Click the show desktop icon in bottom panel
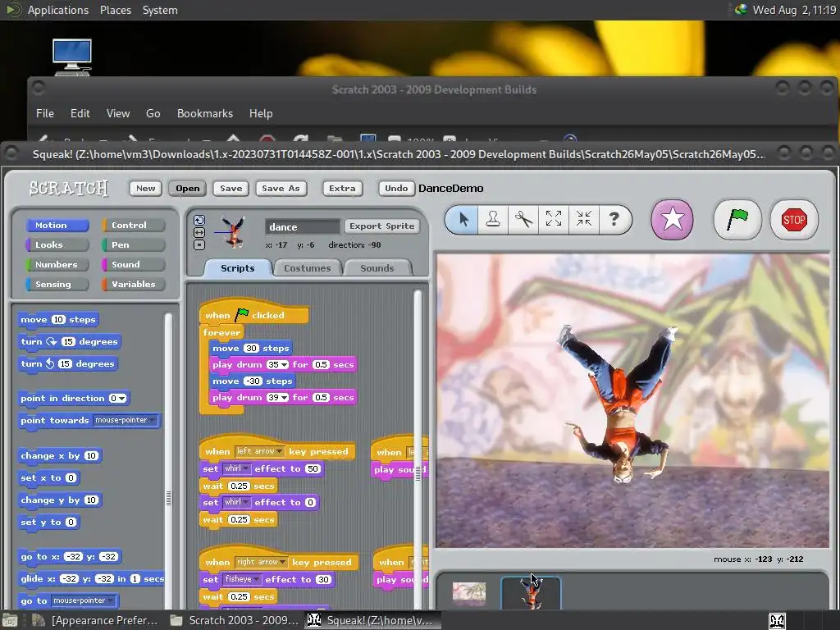This screenshot has width=840, height=630. tap(10, 621)
